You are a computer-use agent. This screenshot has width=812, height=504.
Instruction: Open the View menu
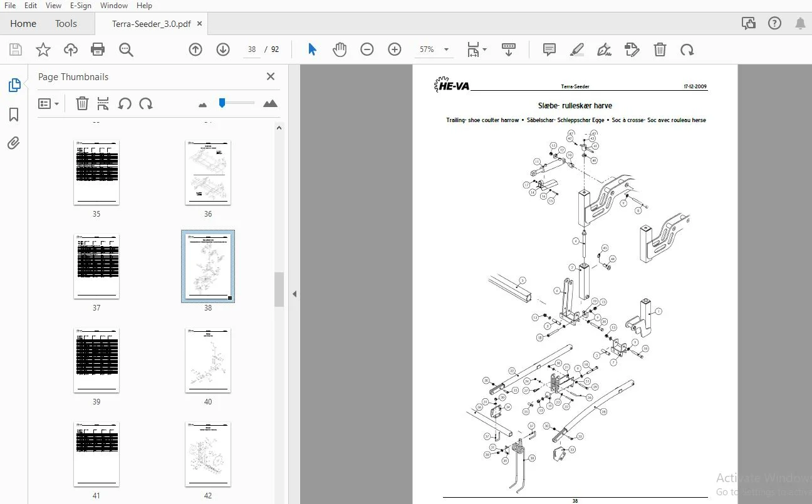coord(54,6)
